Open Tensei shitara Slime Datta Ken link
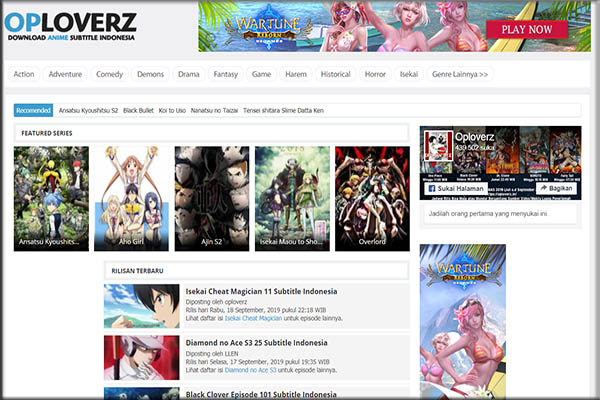 pyautogui.click(x=284, y=111)
